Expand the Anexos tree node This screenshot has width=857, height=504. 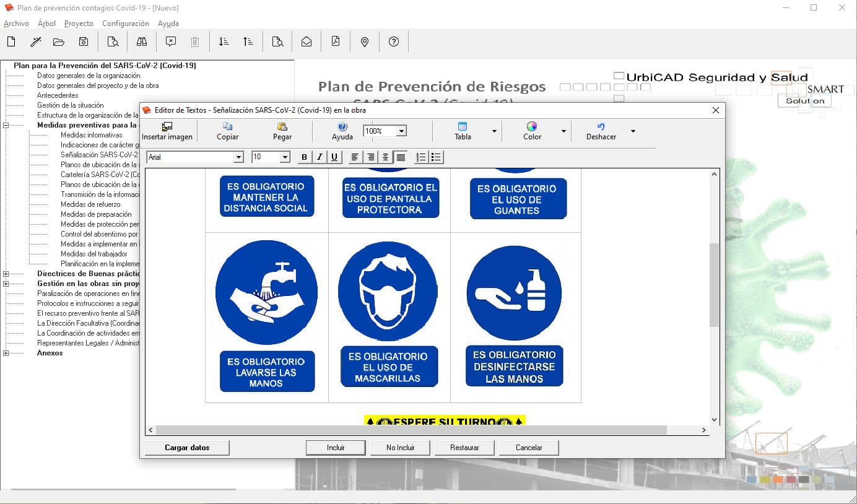[x=6, y=353]
